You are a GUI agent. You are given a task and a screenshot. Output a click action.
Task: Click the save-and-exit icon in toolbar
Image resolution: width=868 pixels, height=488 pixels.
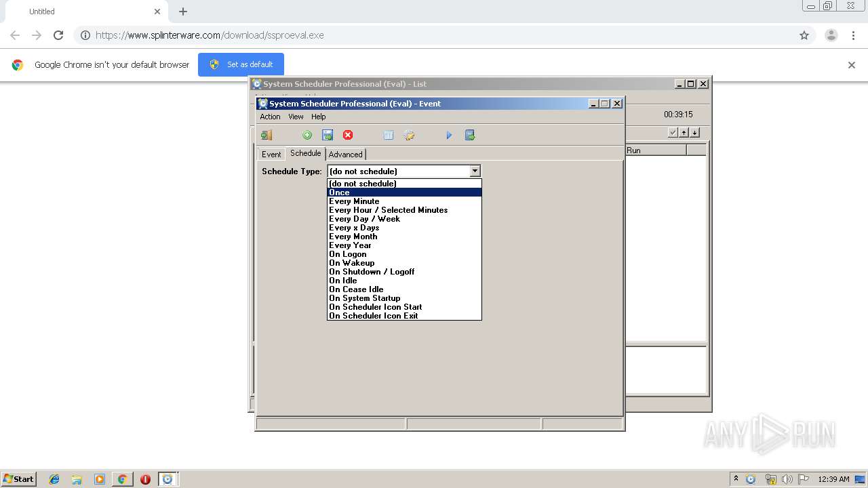click(x=470, y=135)
